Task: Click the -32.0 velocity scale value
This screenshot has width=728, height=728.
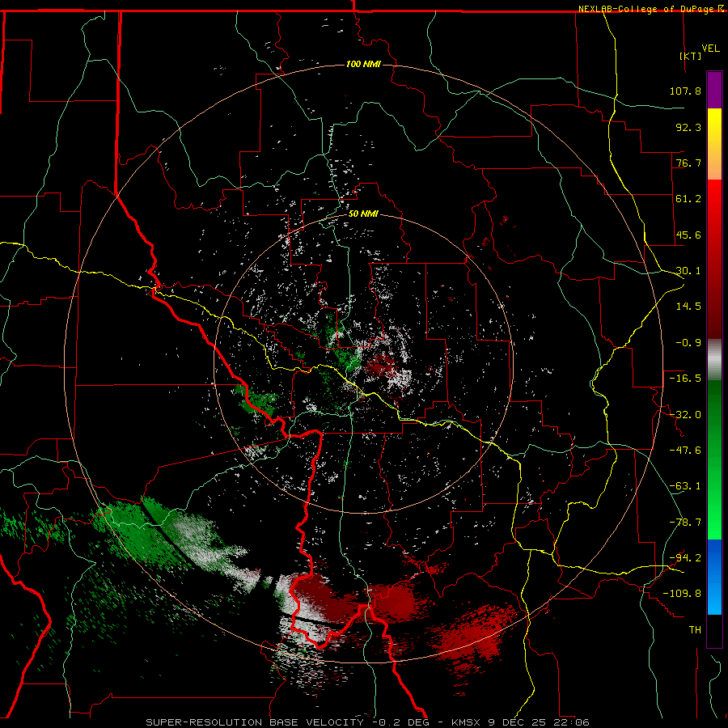Action: [685, 415]
